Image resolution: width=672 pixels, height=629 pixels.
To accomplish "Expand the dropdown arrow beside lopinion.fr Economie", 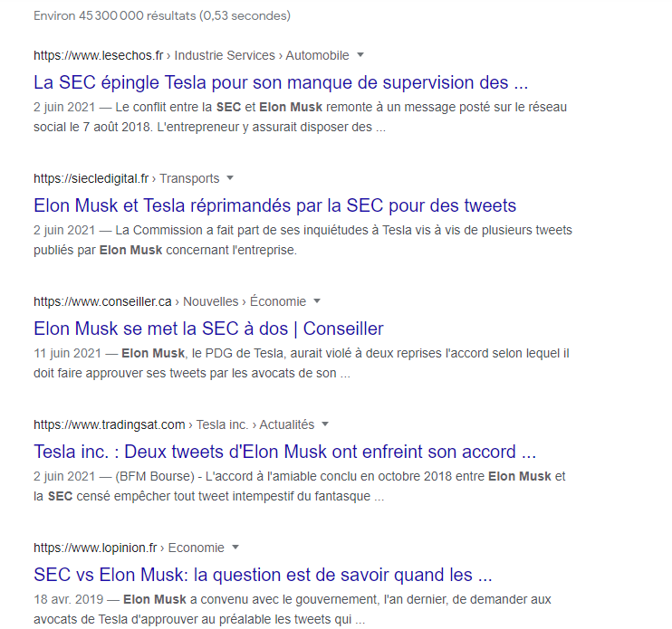I will pyautogui.click(x=235, y=548).
